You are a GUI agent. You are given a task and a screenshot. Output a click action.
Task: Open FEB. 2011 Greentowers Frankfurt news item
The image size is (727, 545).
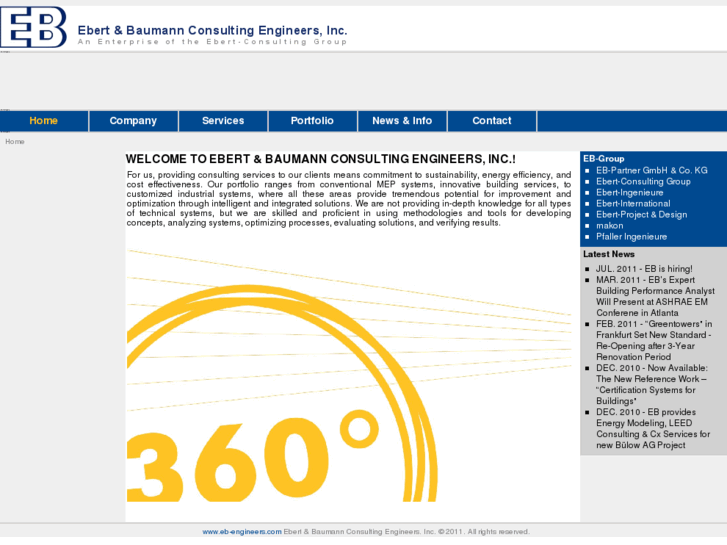point(654,340)
